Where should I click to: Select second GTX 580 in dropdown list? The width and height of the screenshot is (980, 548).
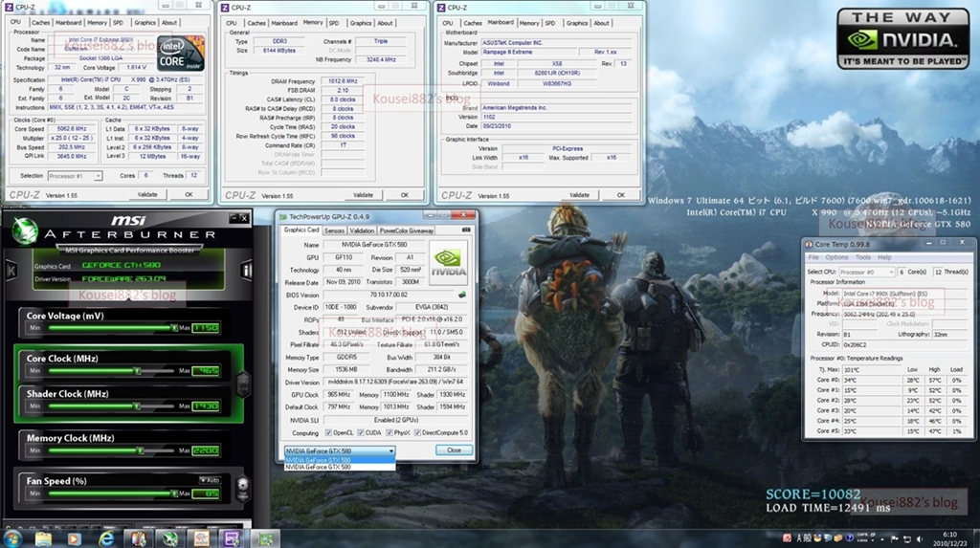point(340,467)
